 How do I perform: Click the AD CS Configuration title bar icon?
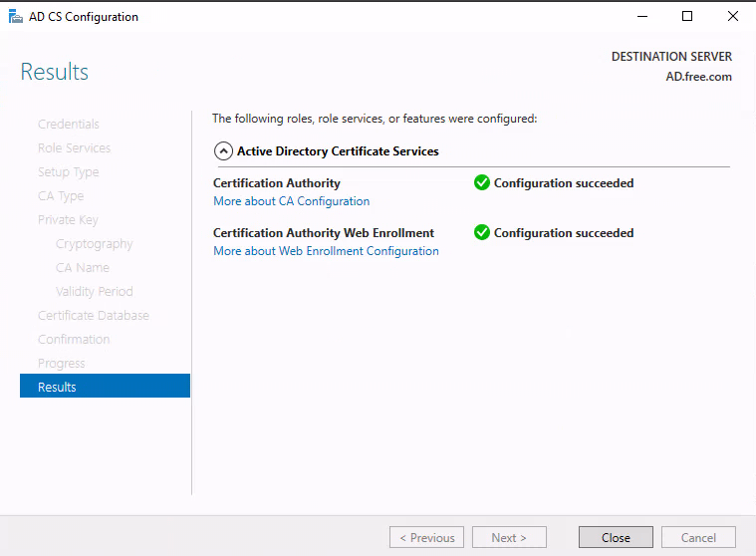15,16
